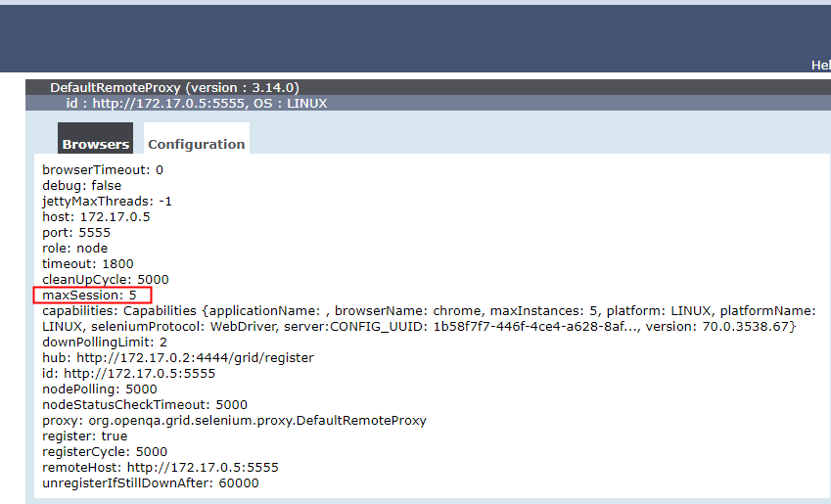This screenshot has width=831, height=504.
Task: Select the nodePolling: 5000 line
Action: click(100, 389)
